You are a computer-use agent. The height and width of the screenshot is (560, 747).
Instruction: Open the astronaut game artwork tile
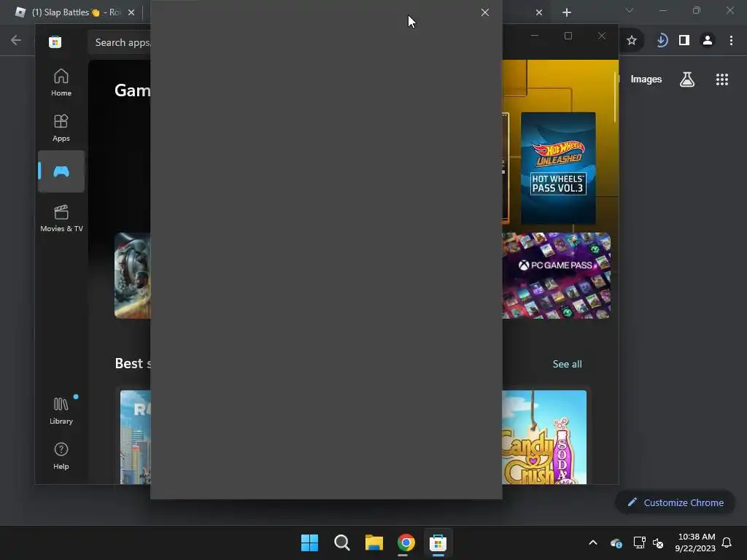[x=133, y=275]
